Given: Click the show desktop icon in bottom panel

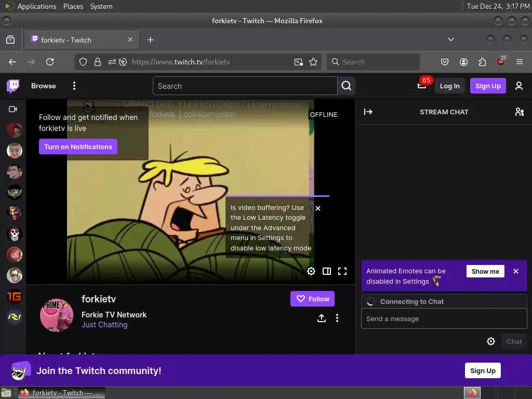Looking at the screenshot, I should [x=6, y=393].
